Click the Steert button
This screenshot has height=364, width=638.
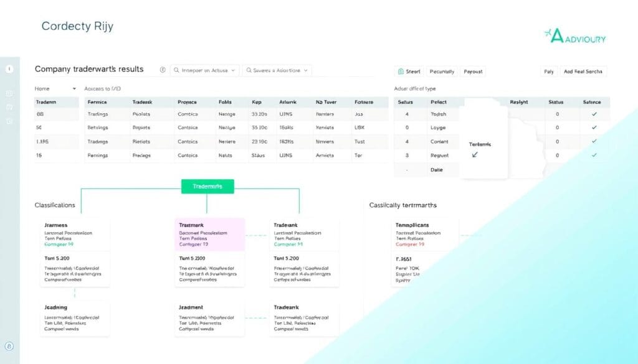[x=409, y=72]
